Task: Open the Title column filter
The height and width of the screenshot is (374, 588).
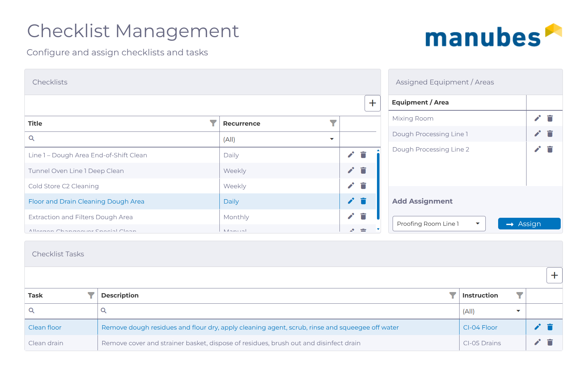Action: 213,123
